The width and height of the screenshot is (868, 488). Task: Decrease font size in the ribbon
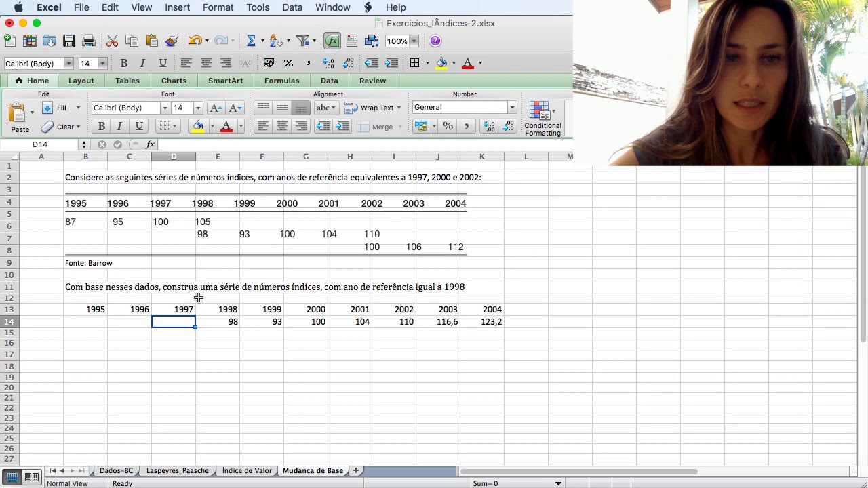(x=235, y=108)
